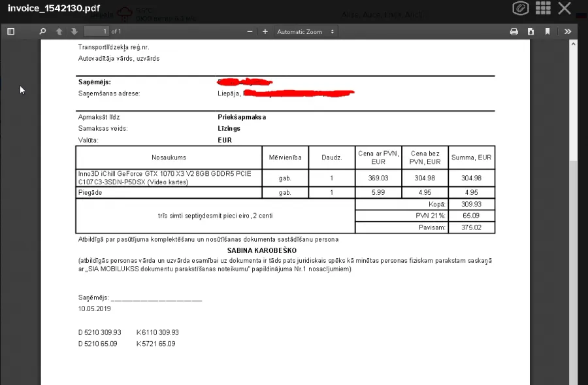Open the Automatic Zoom dropdown
The width and height of the screenshot is (588, 385).
pyautogui.click(x=306, y=31)
